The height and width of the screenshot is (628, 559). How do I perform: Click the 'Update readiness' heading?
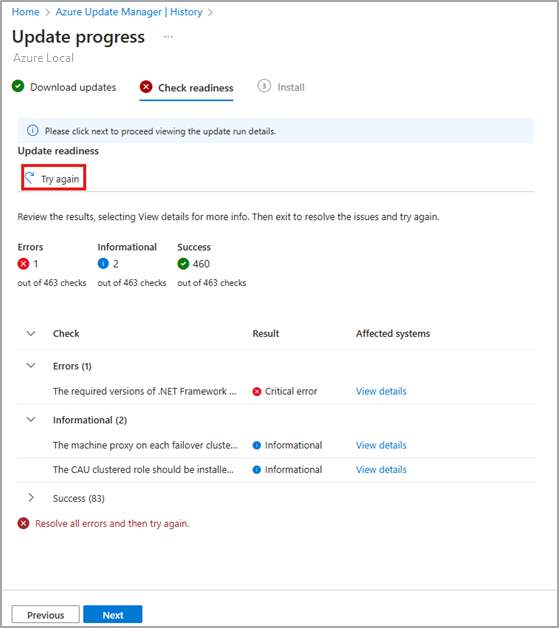tap(58, 151)
